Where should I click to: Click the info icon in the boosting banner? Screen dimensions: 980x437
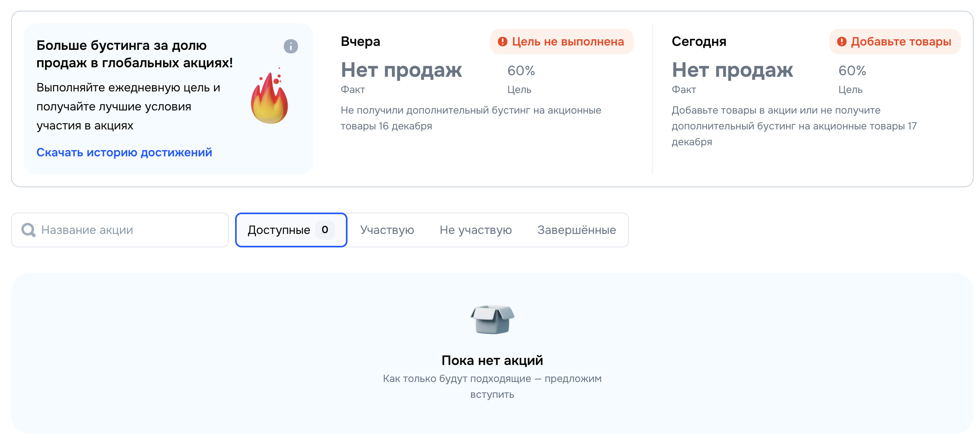pos(291,46)
